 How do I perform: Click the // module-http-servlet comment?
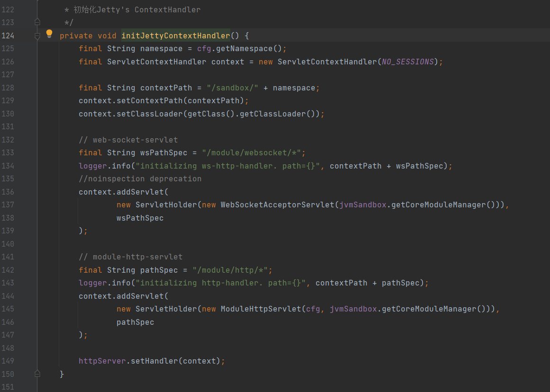tap(130, 257)
